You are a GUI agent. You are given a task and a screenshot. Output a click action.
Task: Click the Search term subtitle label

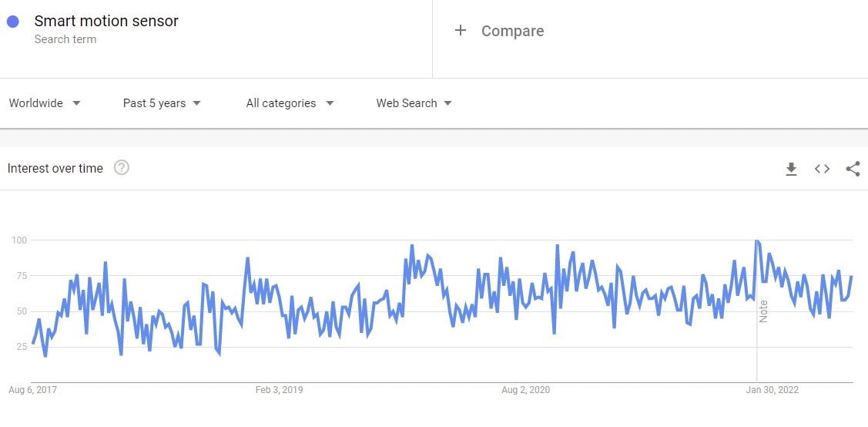[65, 39]
